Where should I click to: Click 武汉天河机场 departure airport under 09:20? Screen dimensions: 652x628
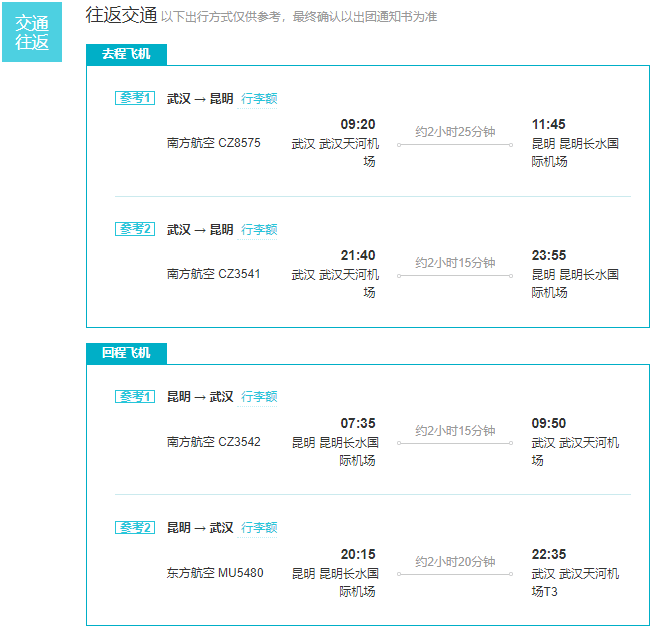click(x=335, y=153)
